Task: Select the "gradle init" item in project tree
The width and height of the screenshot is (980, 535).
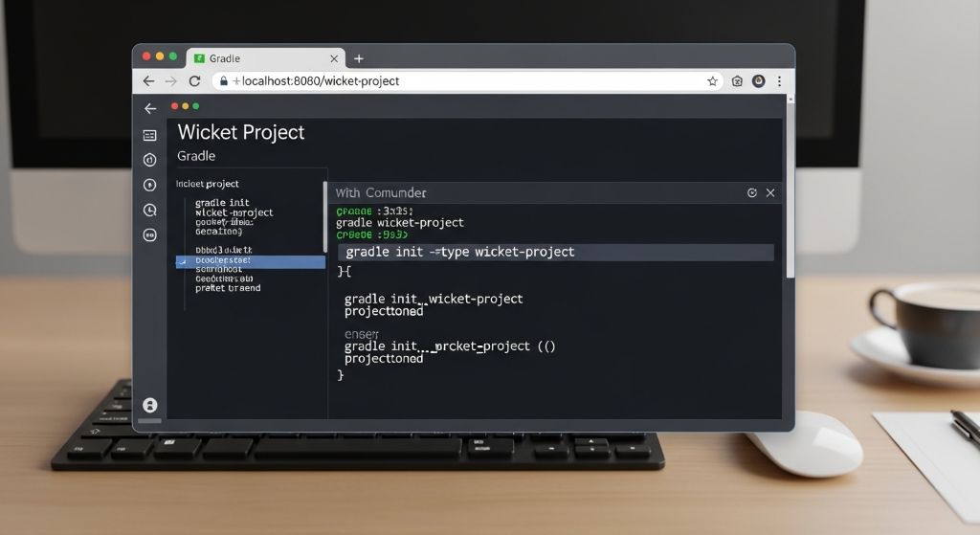Action: 222,203
